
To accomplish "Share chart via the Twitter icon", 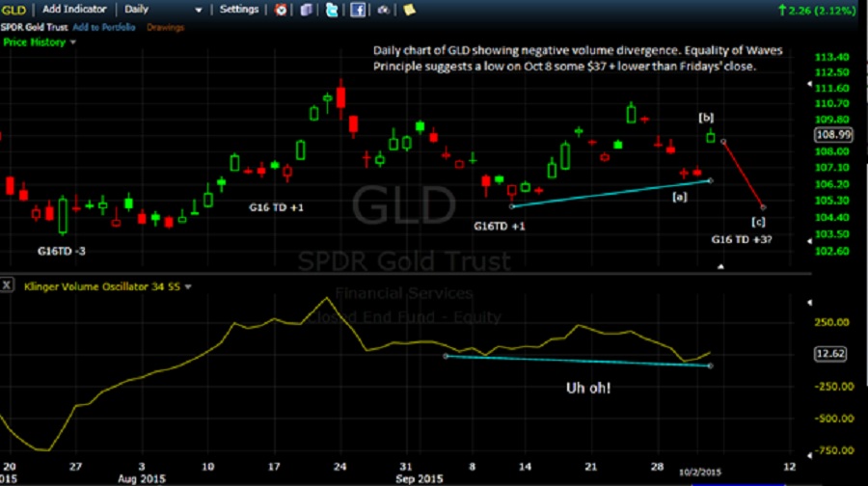I will point(332,10).
